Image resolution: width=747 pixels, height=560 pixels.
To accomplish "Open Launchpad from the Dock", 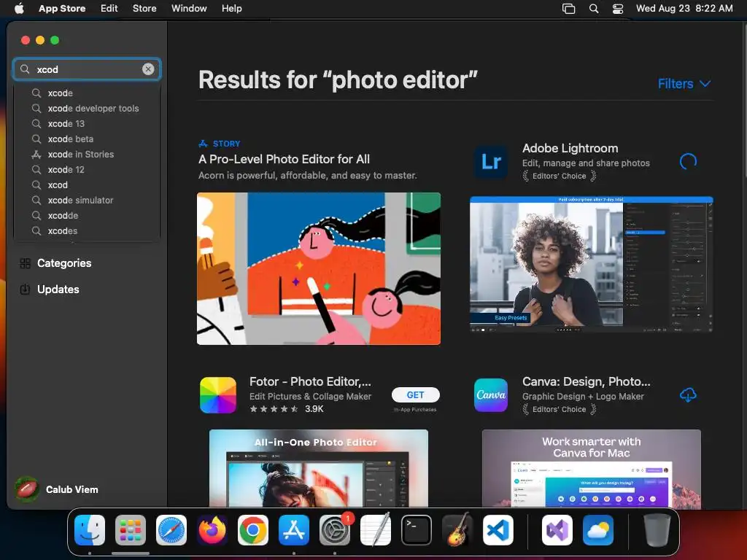I will pos(131,530).
